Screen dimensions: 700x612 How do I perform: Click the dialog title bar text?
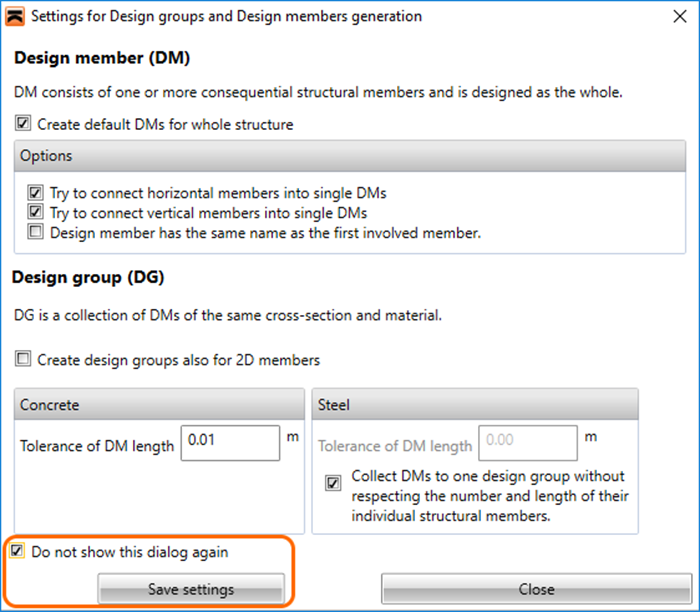[226, 16]
